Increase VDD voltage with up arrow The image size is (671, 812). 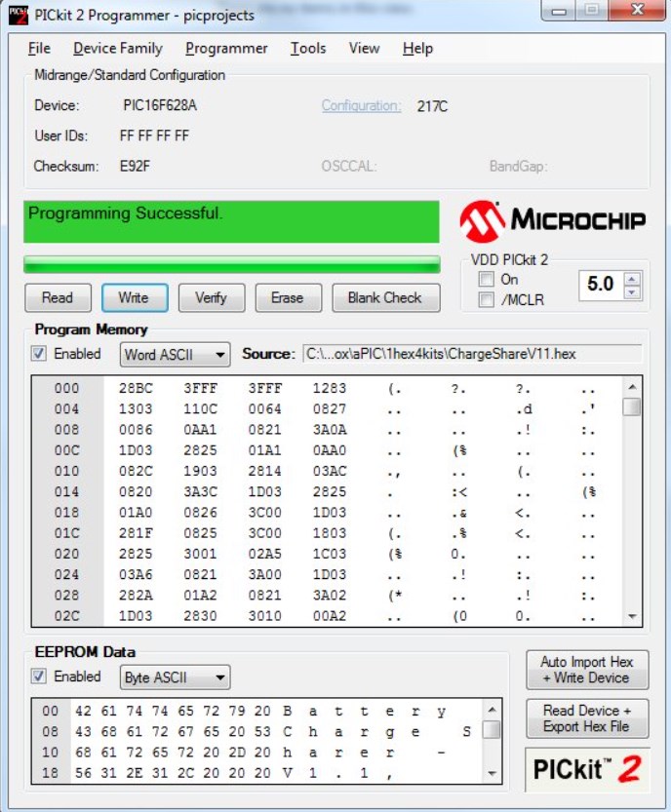(632, 279)
